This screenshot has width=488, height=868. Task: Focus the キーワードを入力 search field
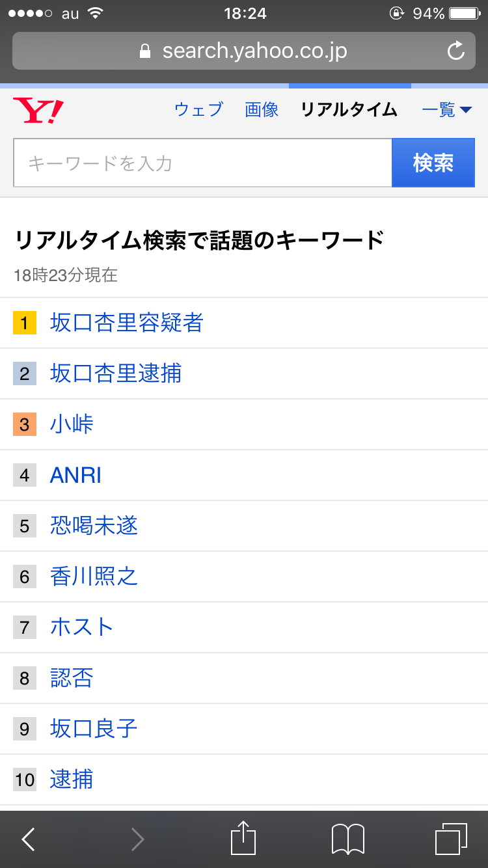click(x=202, y=163)
